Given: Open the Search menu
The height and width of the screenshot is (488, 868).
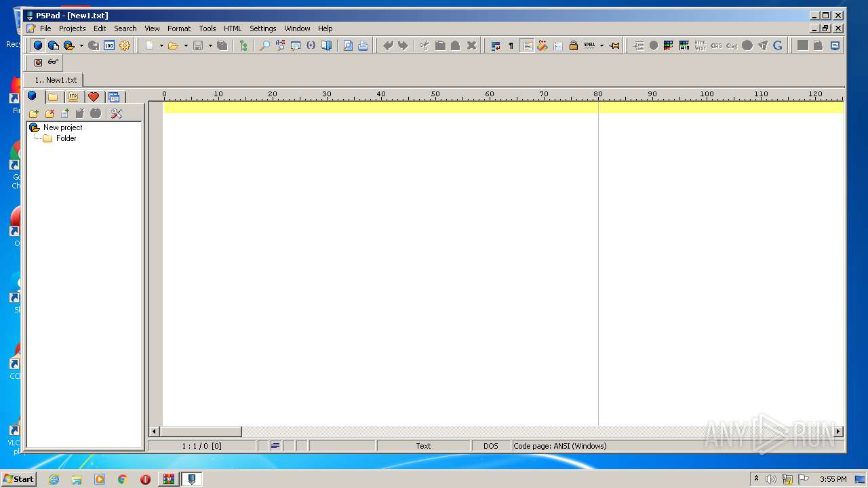Looking at the screenshot, I should point(125,28).
